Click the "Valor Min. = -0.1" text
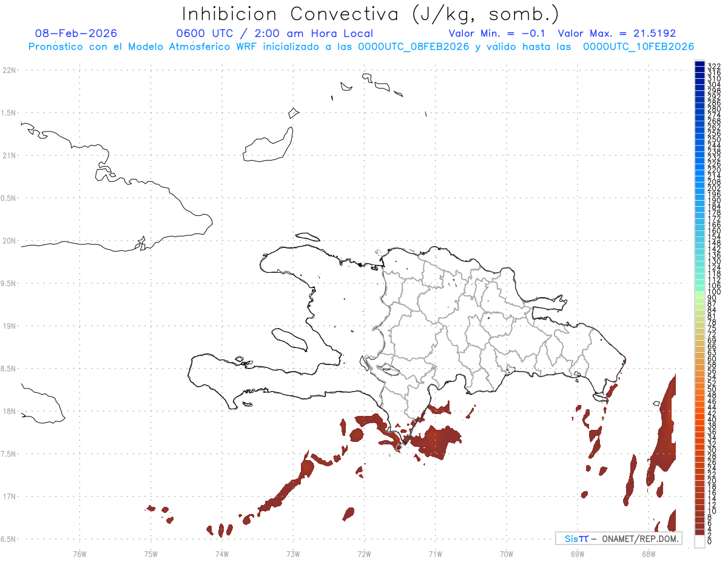728x562 pixels. (x=498, y=33)
